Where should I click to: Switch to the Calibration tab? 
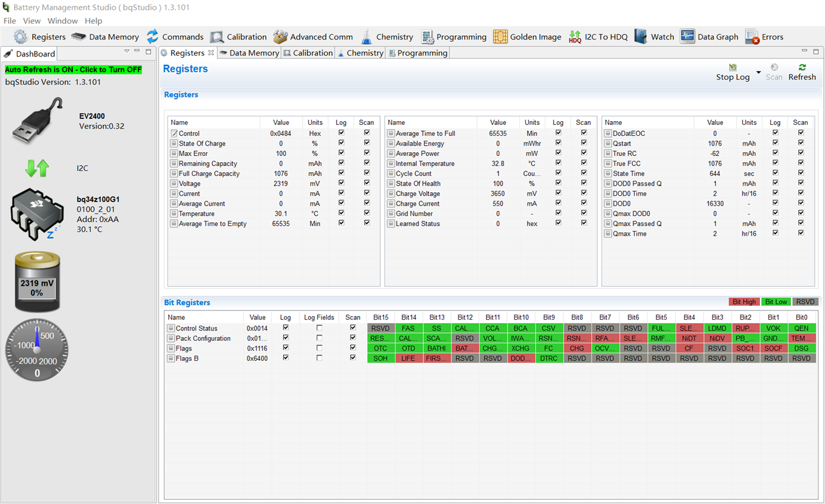coord(308,53)
